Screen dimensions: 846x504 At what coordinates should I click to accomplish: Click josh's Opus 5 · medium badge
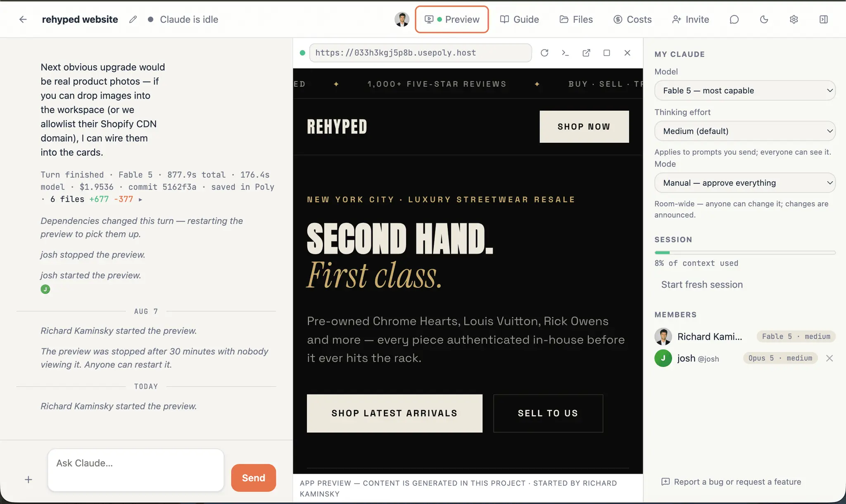pyautogui.click(x=780, y=358)
